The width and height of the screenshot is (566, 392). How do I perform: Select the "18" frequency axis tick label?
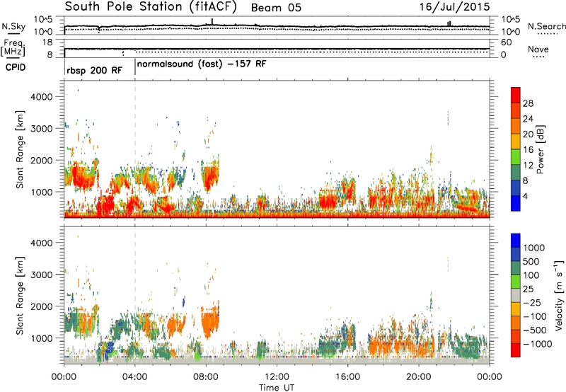pos(47,42)
